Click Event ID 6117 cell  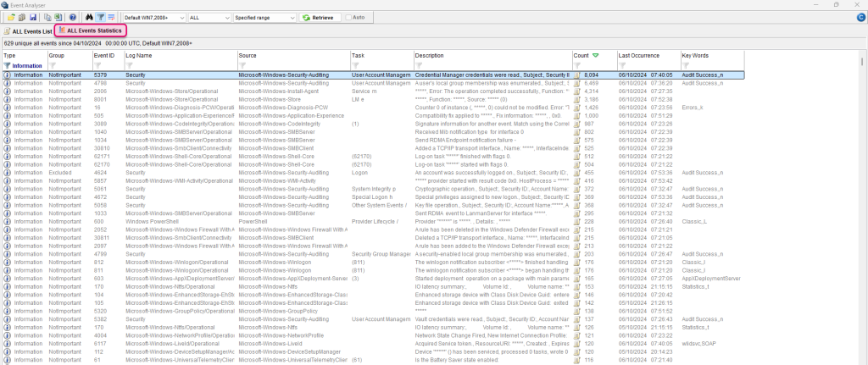click(100, 343)
